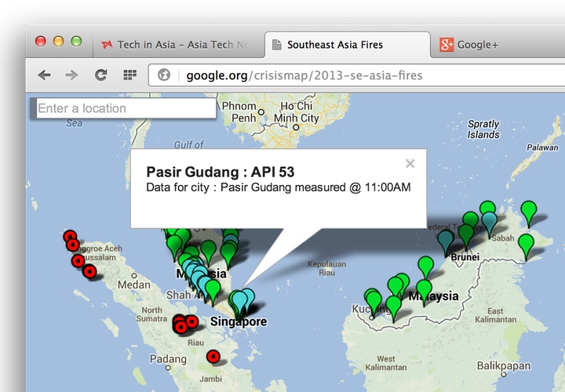Click the red fire marker near Jambi
The image size is (565, 392).
click(x=213, y=357)
